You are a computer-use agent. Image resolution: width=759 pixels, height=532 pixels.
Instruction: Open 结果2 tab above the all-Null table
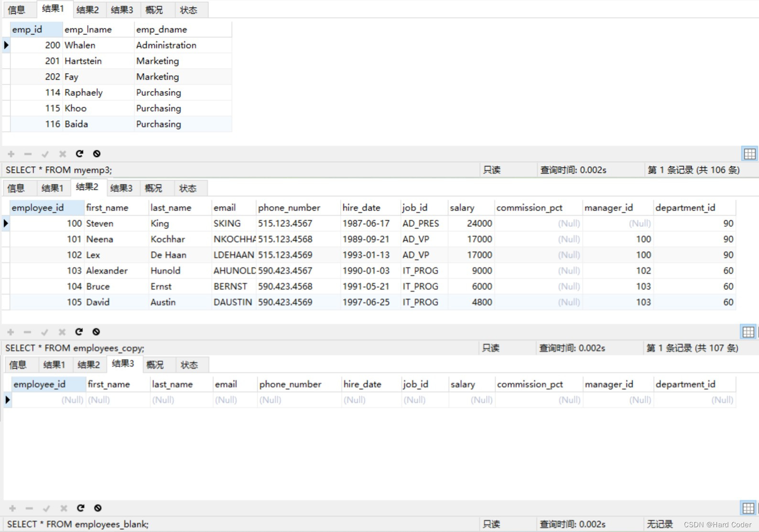click(x=89, y=365)
